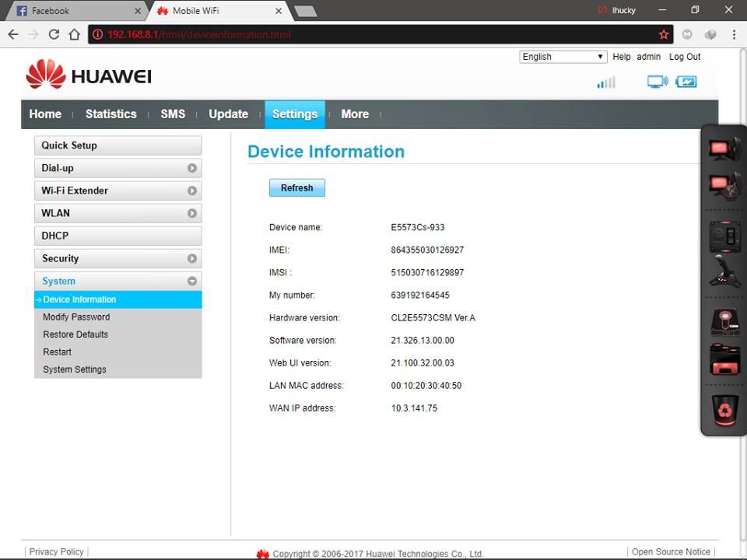Open Restart under System
This screenshot has height=560, width=747.
click(57, 352)
